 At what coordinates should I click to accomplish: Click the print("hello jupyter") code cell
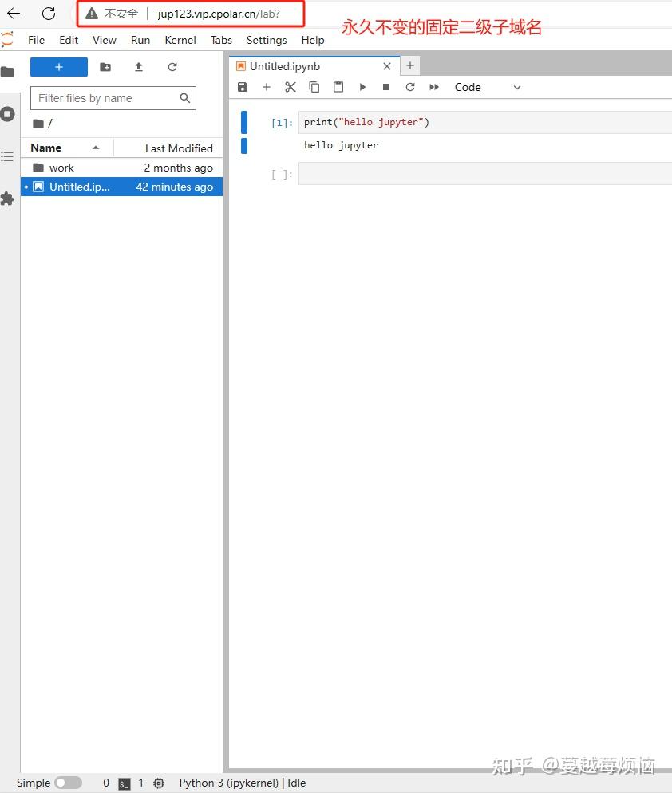click(x=484, y=122)
